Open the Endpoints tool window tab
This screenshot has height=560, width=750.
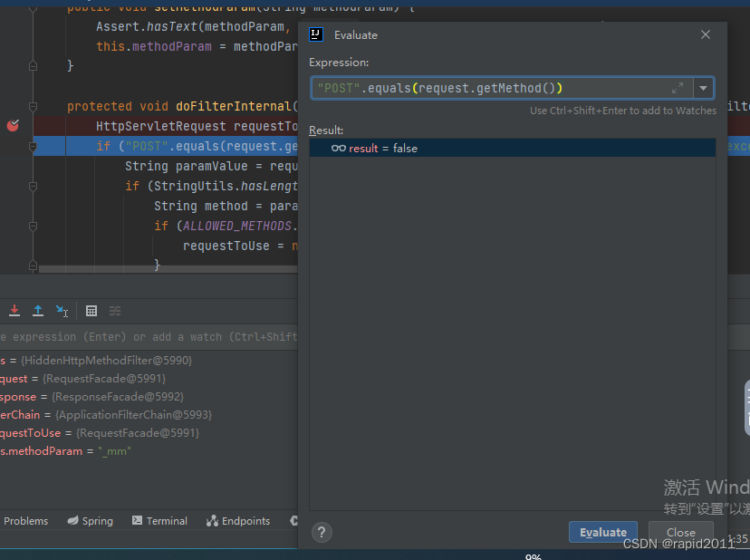coord(238,521)
